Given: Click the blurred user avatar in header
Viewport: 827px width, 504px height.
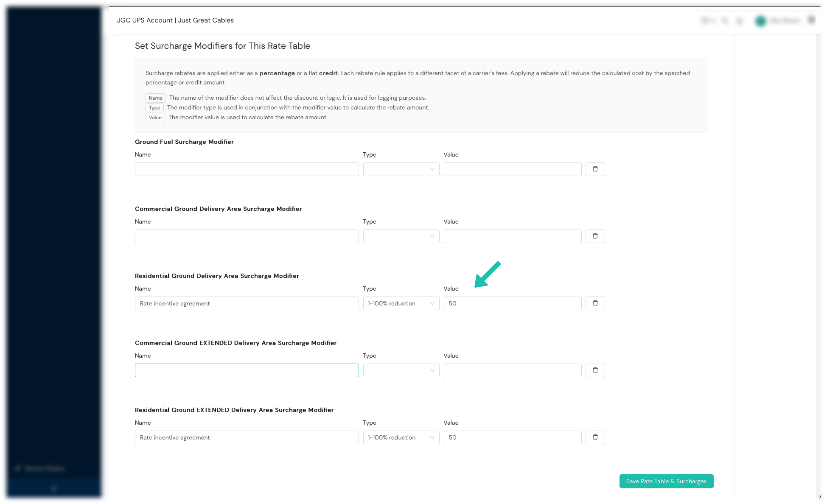Looking at the screenshot, I should (760, 21).
